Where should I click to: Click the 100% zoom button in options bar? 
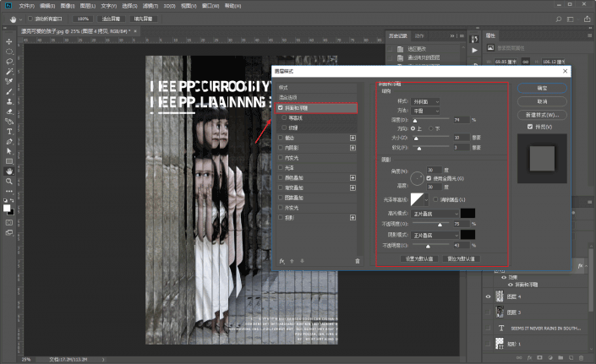pyautogui.click(x=83, y=19)
